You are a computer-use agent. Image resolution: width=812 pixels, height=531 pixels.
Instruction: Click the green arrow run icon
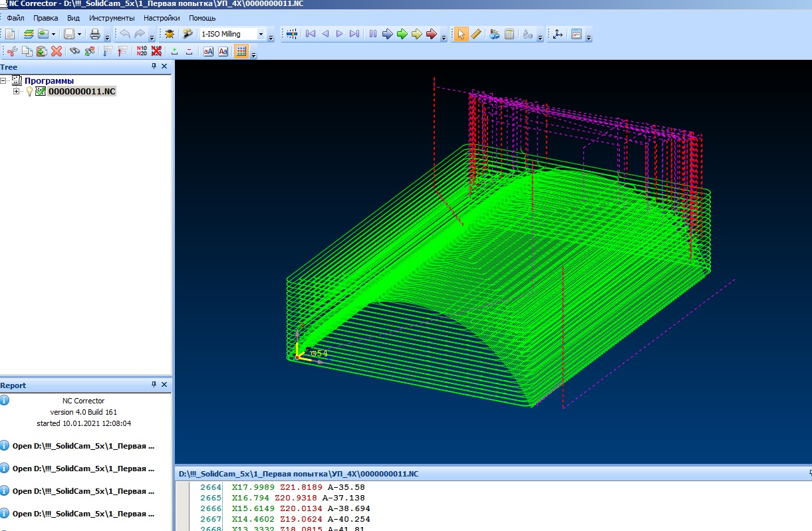tap(402, 34)
